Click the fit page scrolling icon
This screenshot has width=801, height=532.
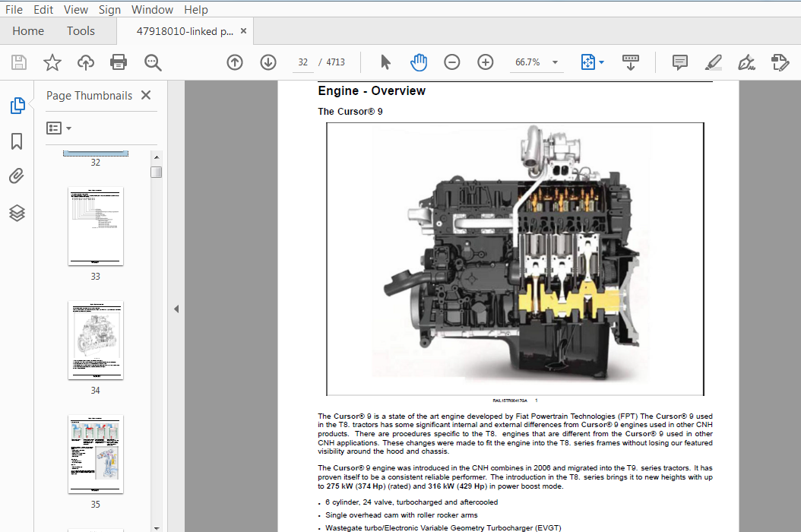pyautogui.click(x=588, y=62)
